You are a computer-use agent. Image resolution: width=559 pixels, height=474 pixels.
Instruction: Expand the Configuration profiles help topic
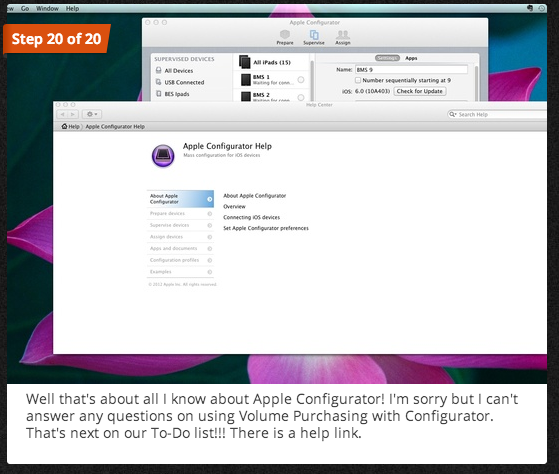[180, 260]
